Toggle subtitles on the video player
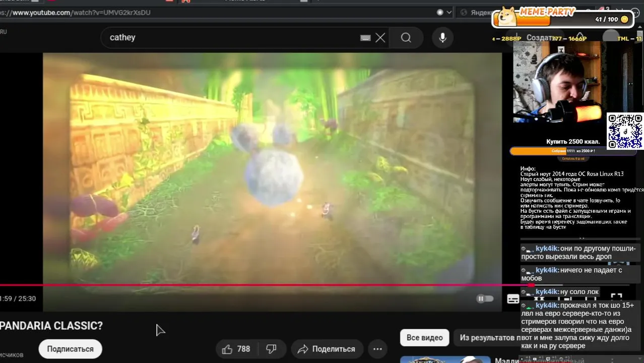This screenshot has width=644, height=363. click(x=513, y=299)
